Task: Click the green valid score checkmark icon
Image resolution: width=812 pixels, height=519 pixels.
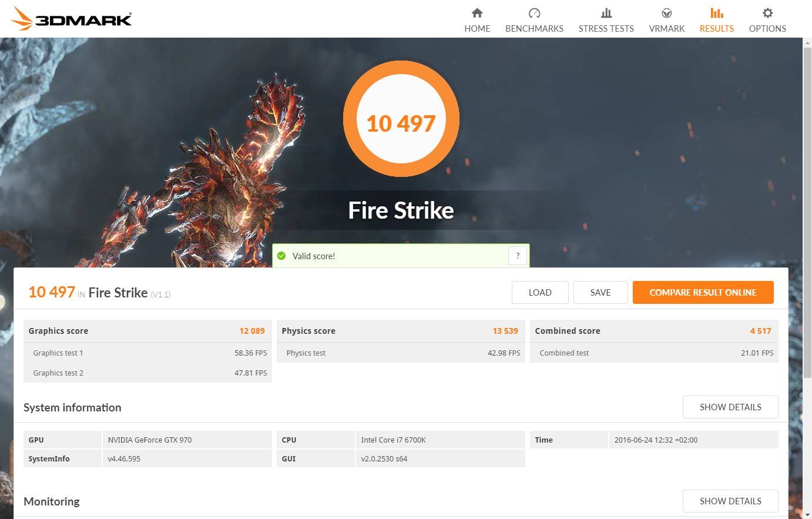Action: pos(281,256)
